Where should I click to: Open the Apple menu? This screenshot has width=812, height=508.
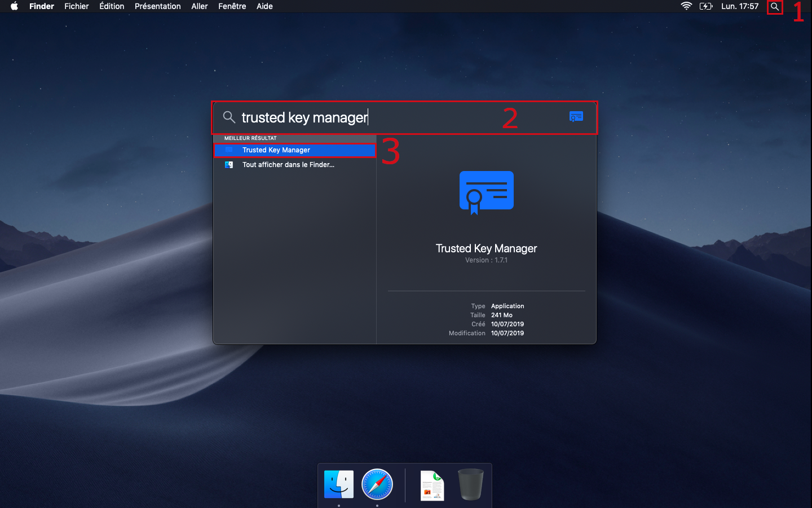pos(14,6)
